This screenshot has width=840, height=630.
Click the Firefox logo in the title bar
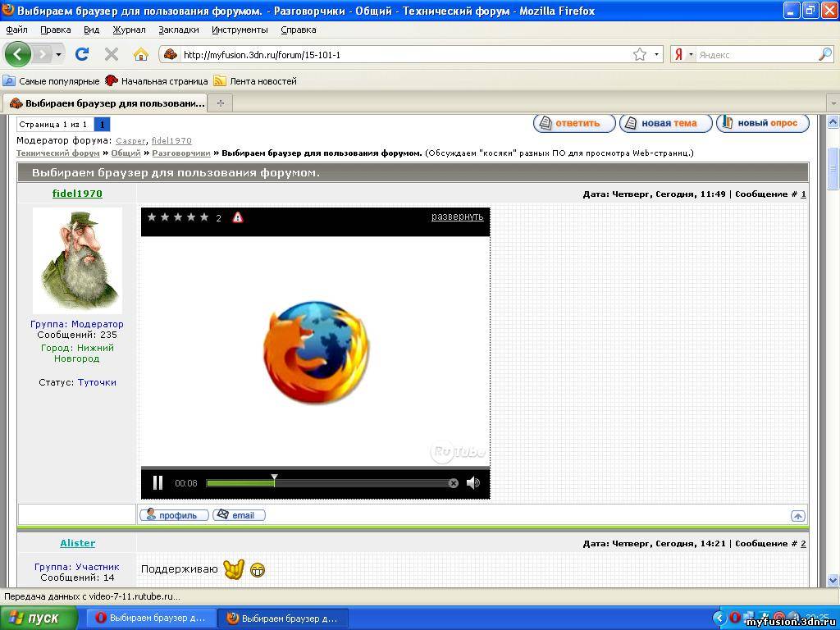pos(8,10)
